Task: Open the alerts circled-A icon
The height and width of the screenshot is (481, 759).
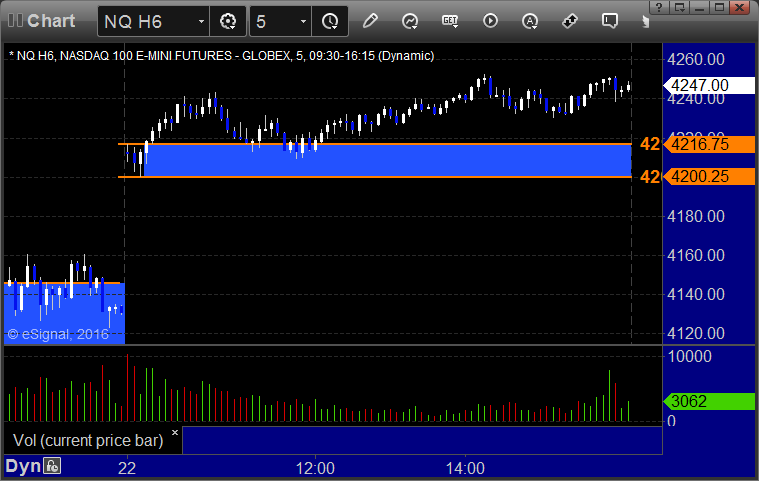Action: (530, 21)
